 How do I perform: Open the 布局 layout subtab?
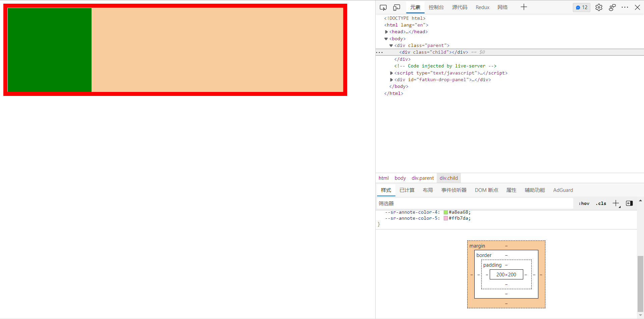428,190
